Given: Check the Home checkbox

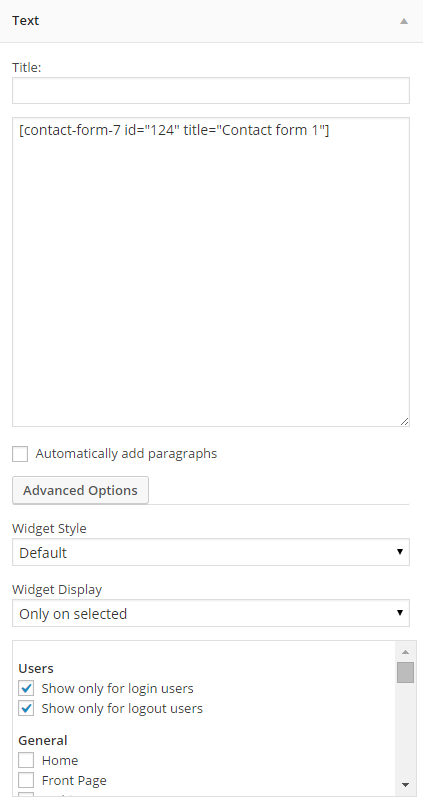Looking at the screenshot, I should (x=26, y=760).
